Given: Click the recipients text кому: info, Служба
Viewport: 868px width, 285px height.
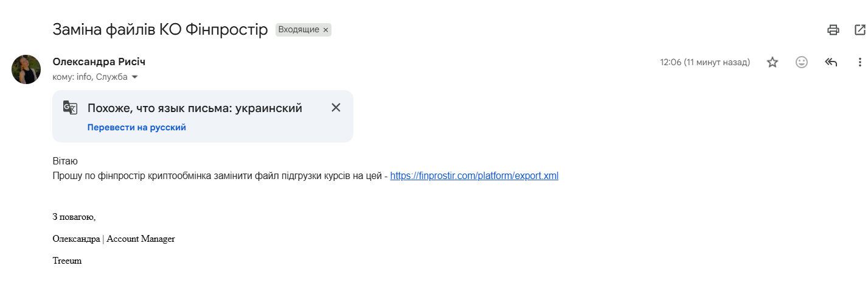Looking at the screenshot, I should point(90,77).
